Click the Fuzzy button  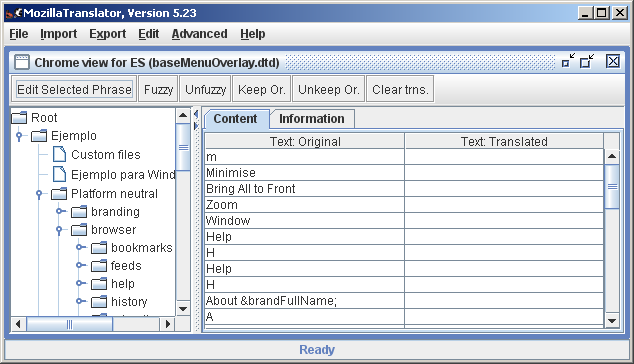[x=158, y=89]
